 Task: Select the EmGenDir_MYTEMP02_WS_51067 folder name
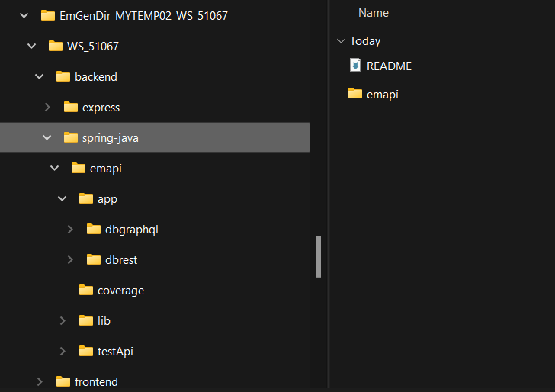click(143, 16)
